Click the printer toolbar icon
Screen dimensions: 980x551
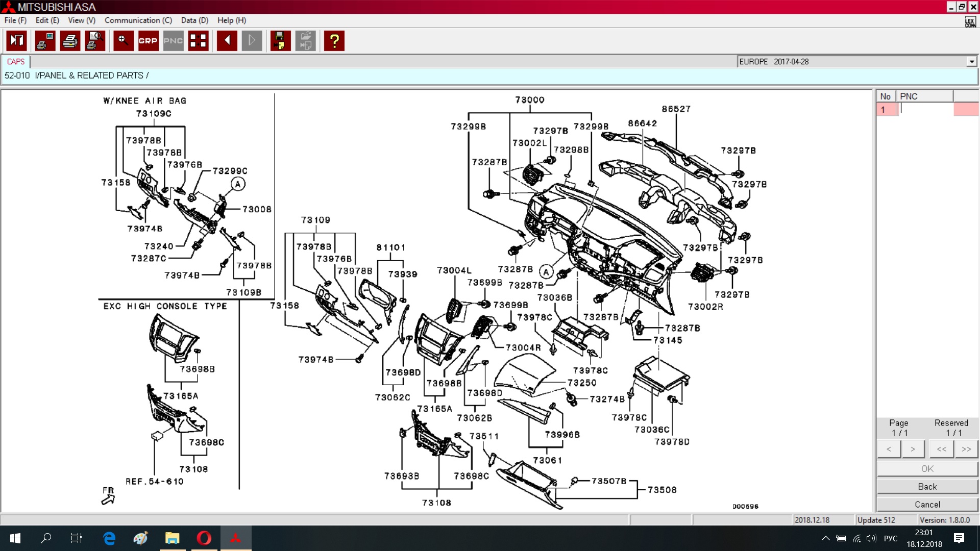click(70, 41)
